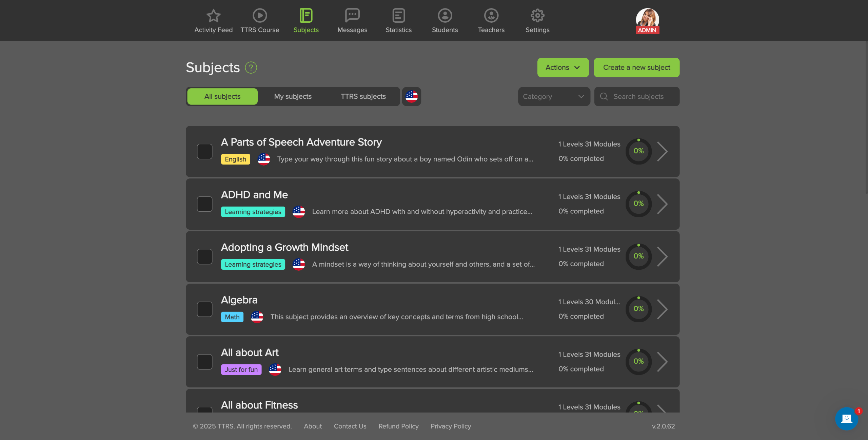Viewport: 868px width, 440px height.
Task: Go to Messages chat icon
Action: coord(352,16)
